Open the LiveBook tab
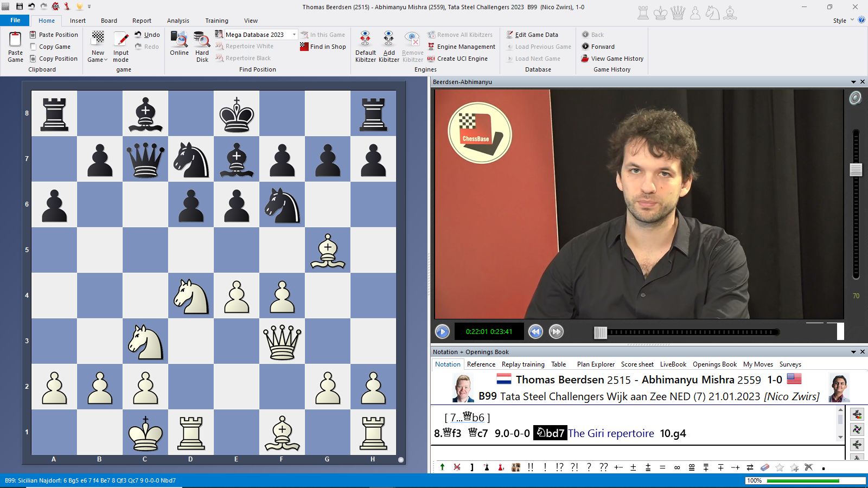The image size is (868, 488). pyautogui.click(x=673, y=364)
